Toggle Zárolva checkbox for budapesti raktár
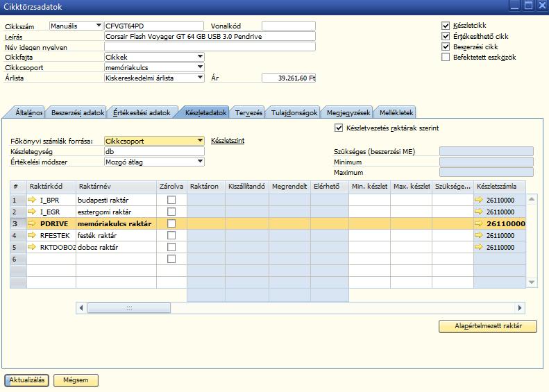 [x=171, y=200]
